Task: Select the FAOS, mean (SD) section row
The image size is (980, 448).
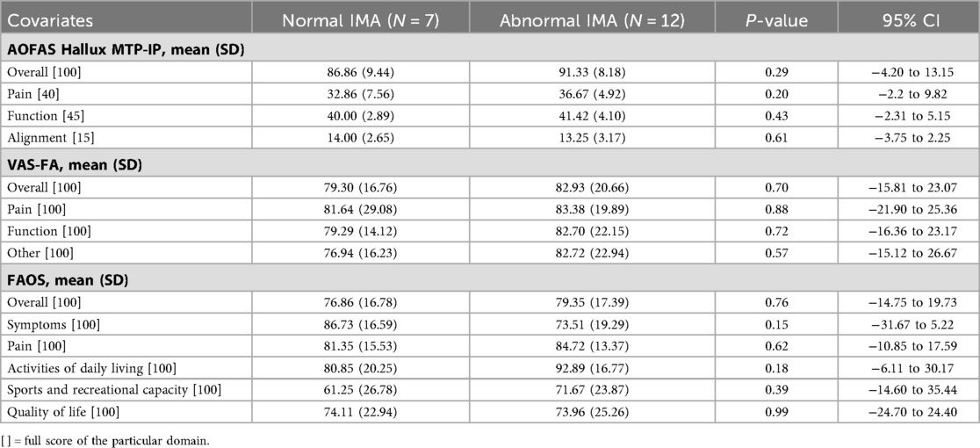Action: point(490,281)
